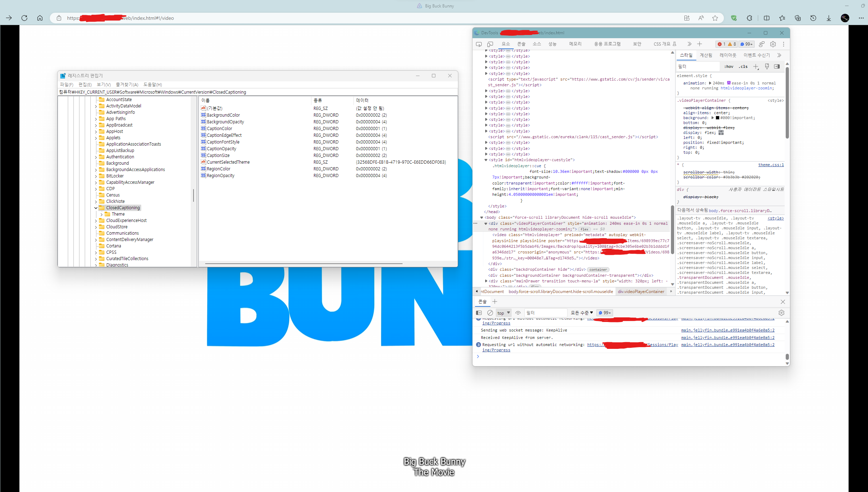Screen dimensions: 868x492
Task: Open the new style rule plus icon
Action: (x=756, y=66)
